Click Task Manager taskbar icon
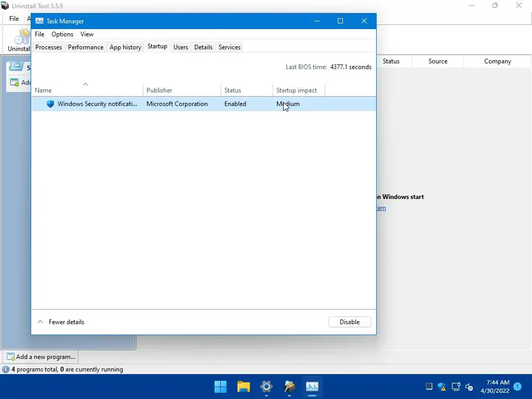 tap(312, 387)
